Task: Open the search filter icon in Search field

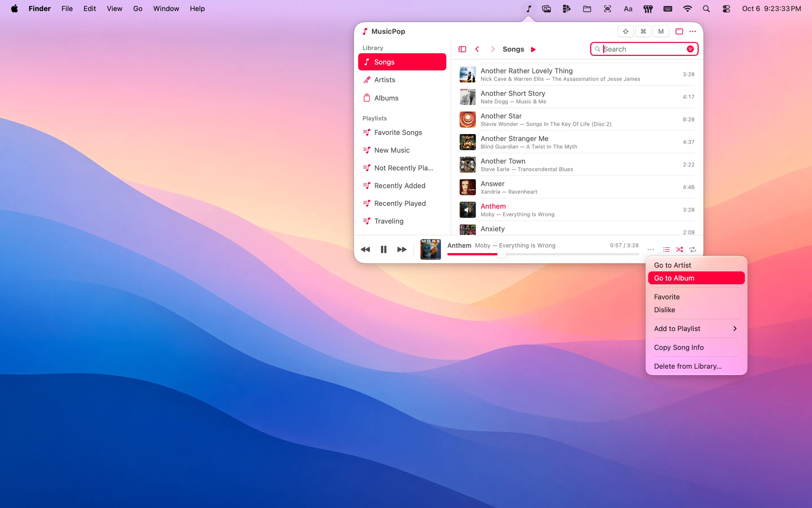Action: coord(690,49)
